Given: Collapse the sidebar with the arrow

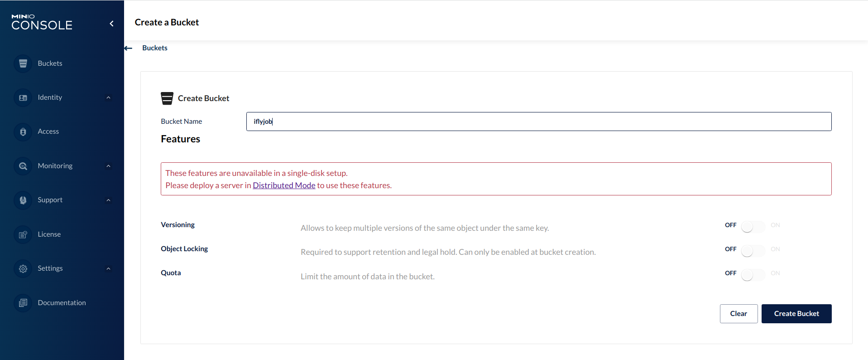Looking at the screenshot, I should pyautogui.click(x=111, y=24).
